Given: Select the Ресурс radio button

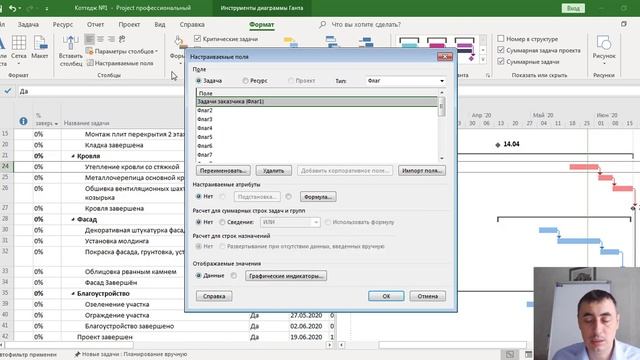Looking at the screenshot, I should [x=245, y=81].
